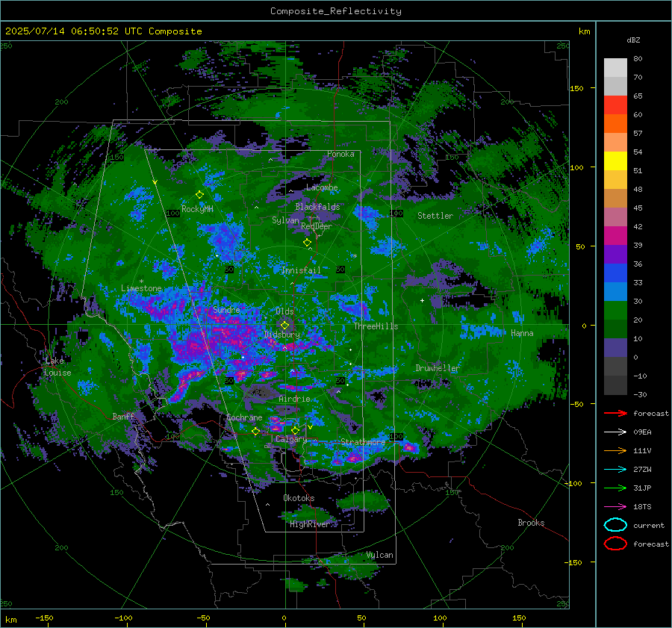Screen dimensions: 672x628
Task: Click the yellow diamond marker above Calgary
Action: pyautogui.click(x=295, y=430)
